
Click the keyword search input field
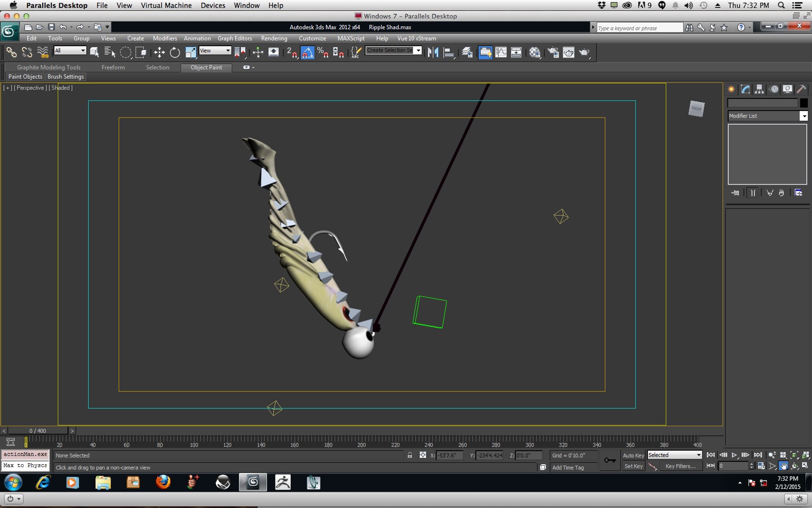click(640, 28)
